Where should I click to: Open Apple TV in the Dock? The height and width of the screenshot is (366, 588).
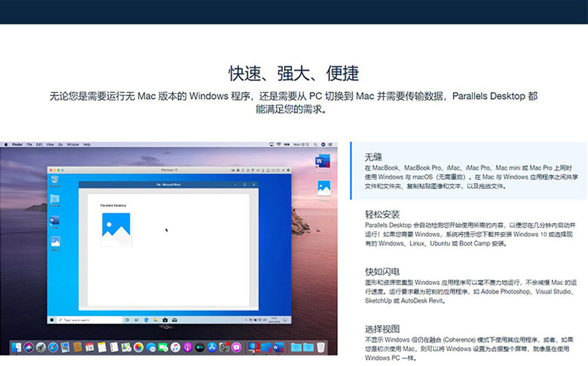pos(200,347)
